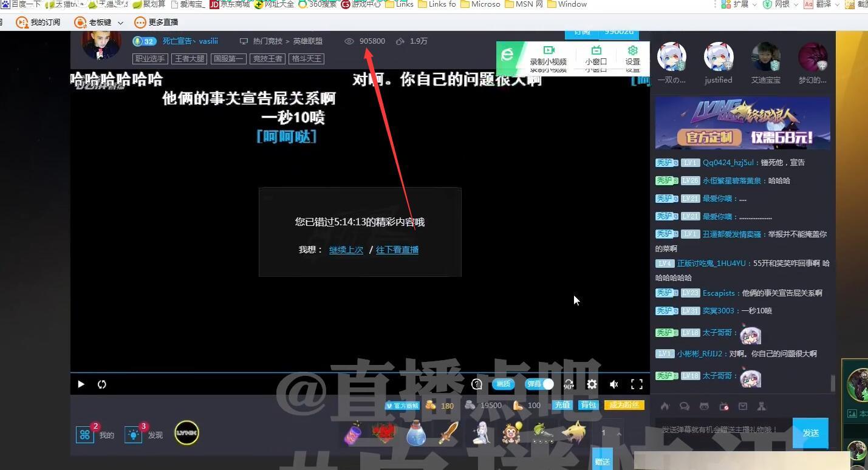Click the 1.9万 likes icon
The image size is (868, 470).
tap(400, 41)
